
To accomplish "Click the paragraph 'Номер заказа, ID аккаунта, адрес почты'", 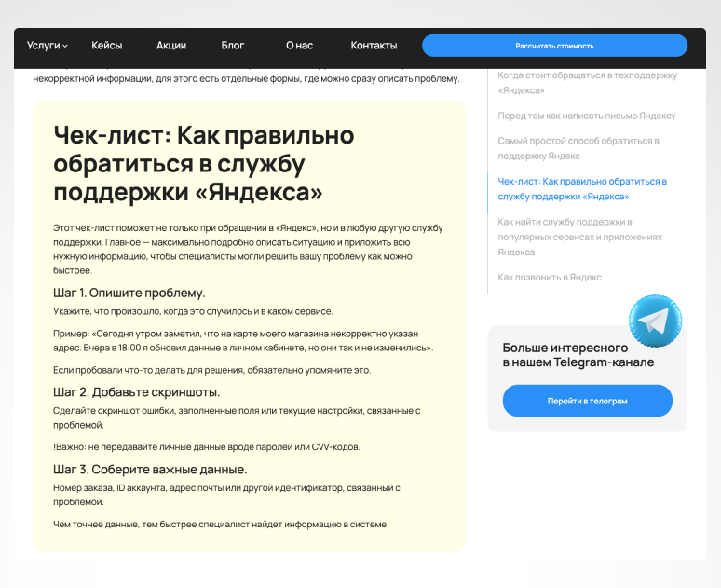I will (x=226, y=495).
